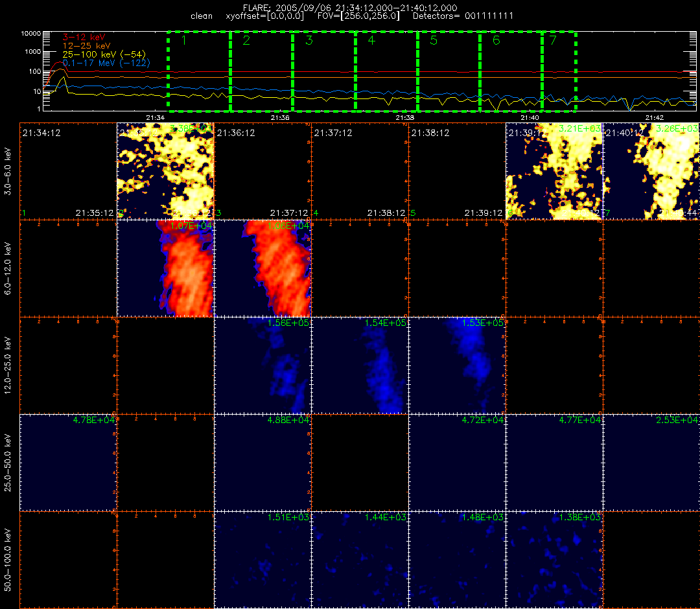The height and width of the screenshot is (609, 700).
Task: Click the 50.0-100.0 keV row label
Action: pyautogui.click(x=8, y=560)
